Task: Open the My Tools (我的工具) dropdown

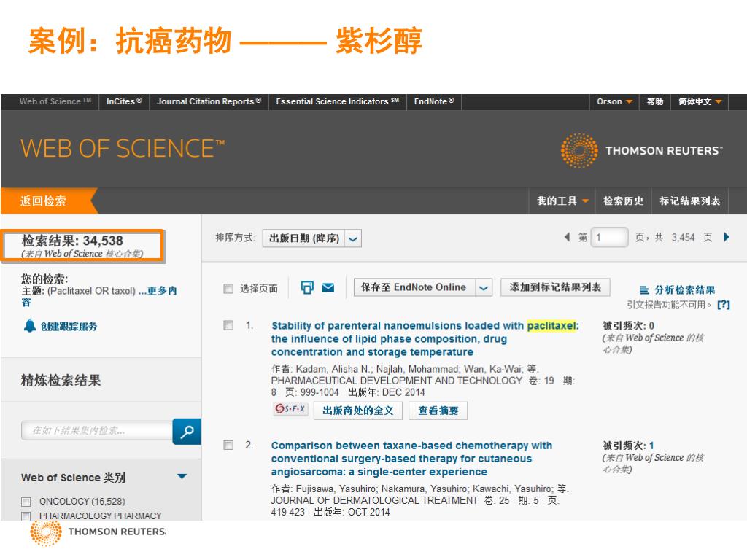Action: (562, 201)
